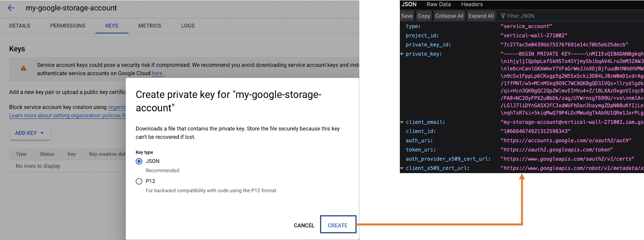
Task: Open the ADD KEY dropdown
Action: click(30, 133)
